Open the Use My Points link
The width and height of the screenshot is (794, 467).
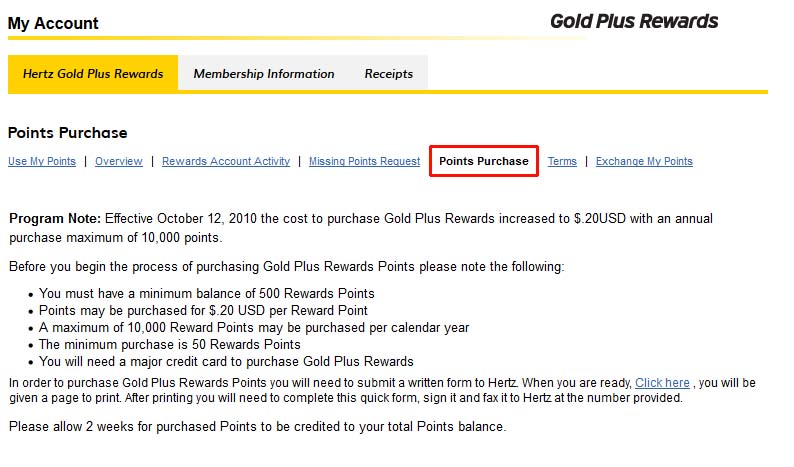pos(42,161)
